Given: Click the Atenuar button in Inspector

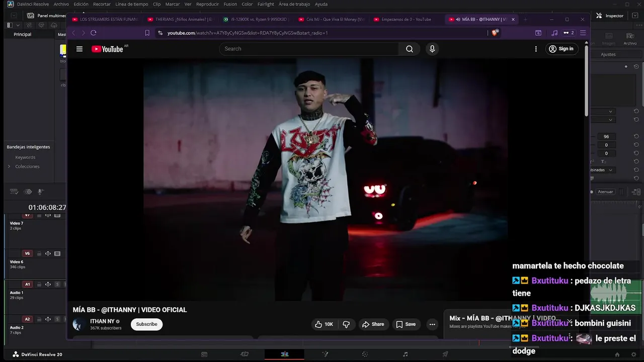Looking at the screenshot, I should [605, 192].
